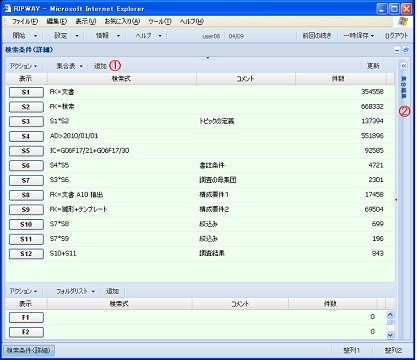
Task: Open upper アクション dropdown
Action: point(23,66)
